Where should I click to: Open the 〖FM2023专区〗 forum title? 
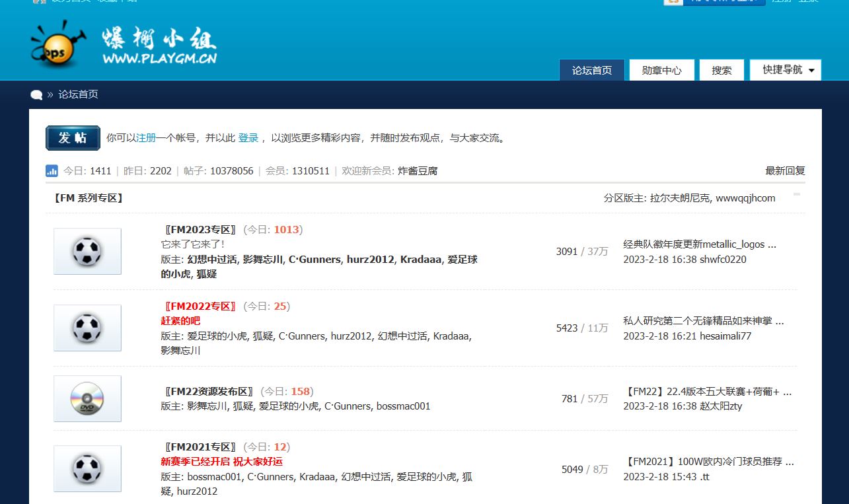tap(200, 230)
